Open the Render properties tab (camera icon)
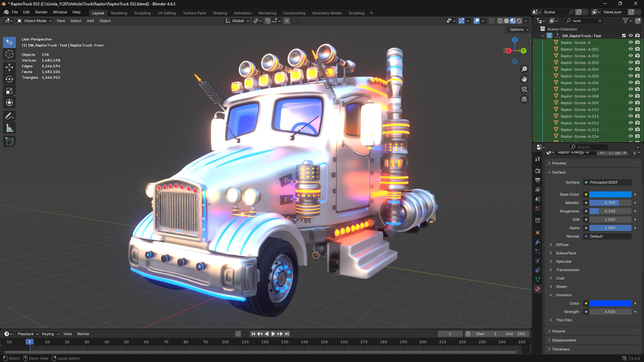The width and height of the screenshot is (644, 362). (x=537, y=171)
